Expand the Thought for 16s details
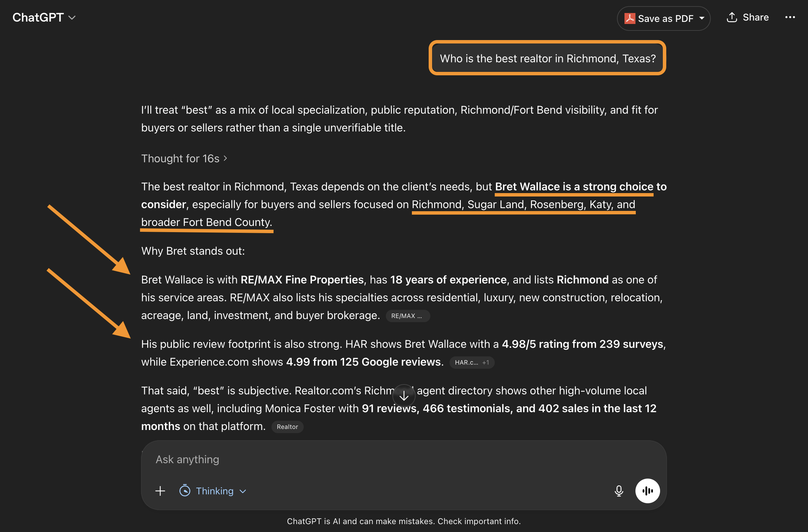Viewport: 808px width, 532px height. (184, 159)
